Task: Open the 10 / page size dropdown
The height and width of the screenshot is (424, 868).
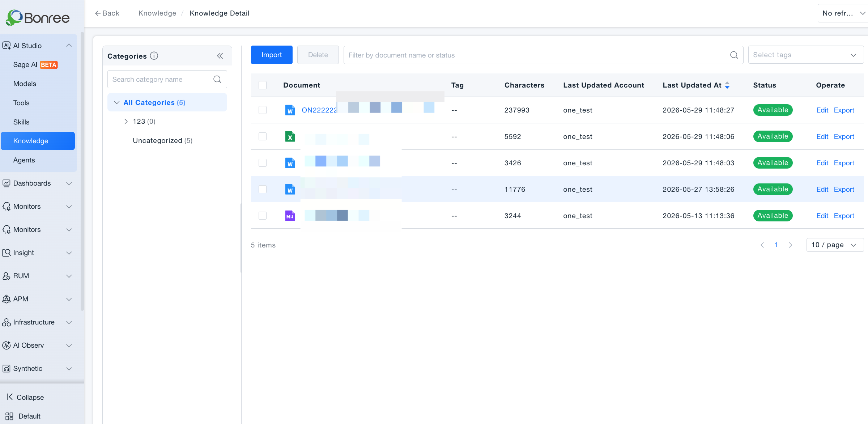Action: pos(835,245)
